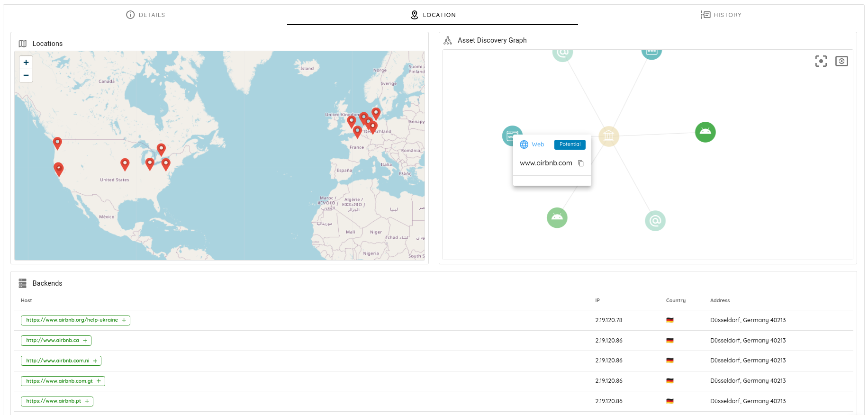Viewport: 868px width, 415px height.
Task: Click www.airbnb.com text in popup
Action: (546, 163)
